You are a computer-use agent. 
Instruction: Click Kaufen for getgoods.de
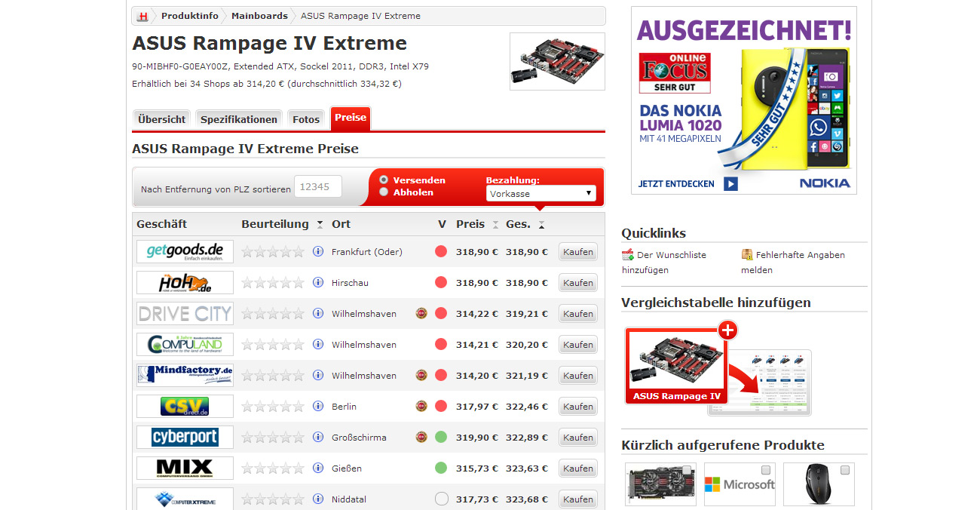pyautogui.click(x=578, y=252)
